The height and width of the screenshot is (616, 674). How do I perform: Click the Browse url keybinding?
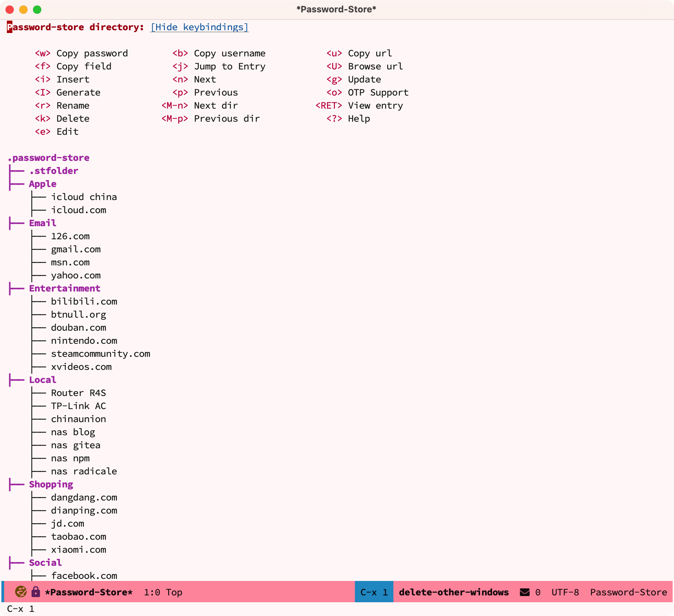click(x=365, y=66)
